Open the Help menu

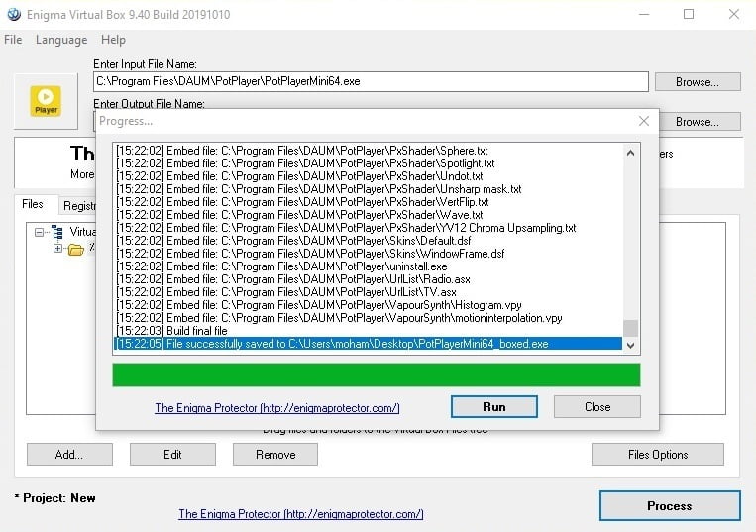(x=113, y=40)
